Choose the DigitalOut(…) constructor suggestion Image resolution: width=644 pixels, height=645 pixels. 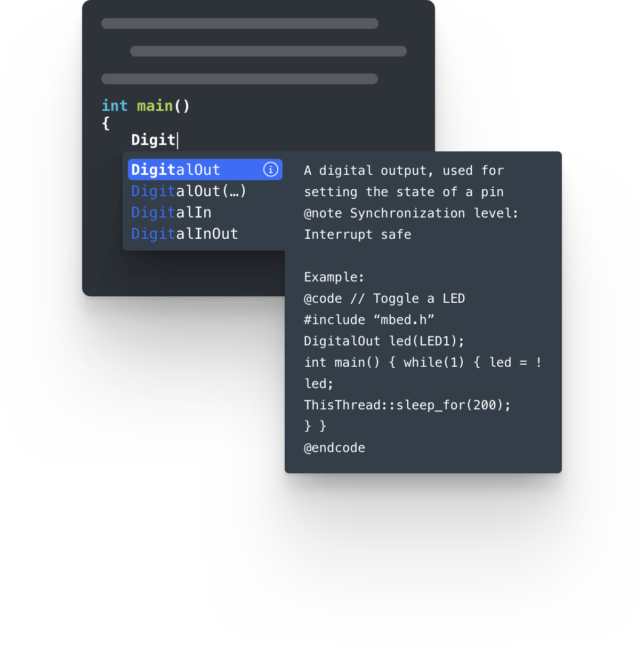(189, 191)
